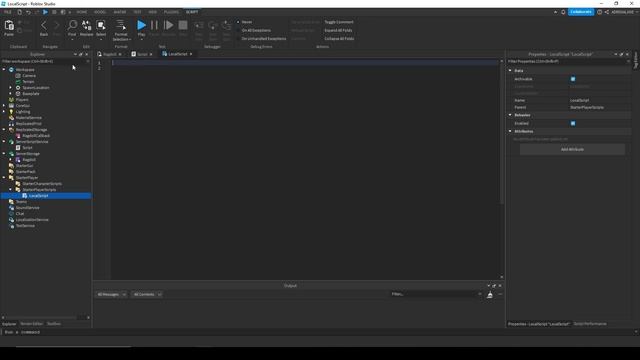Click the share icon near Collaborate
Viewport: 640px width, 360px height.
607,12
